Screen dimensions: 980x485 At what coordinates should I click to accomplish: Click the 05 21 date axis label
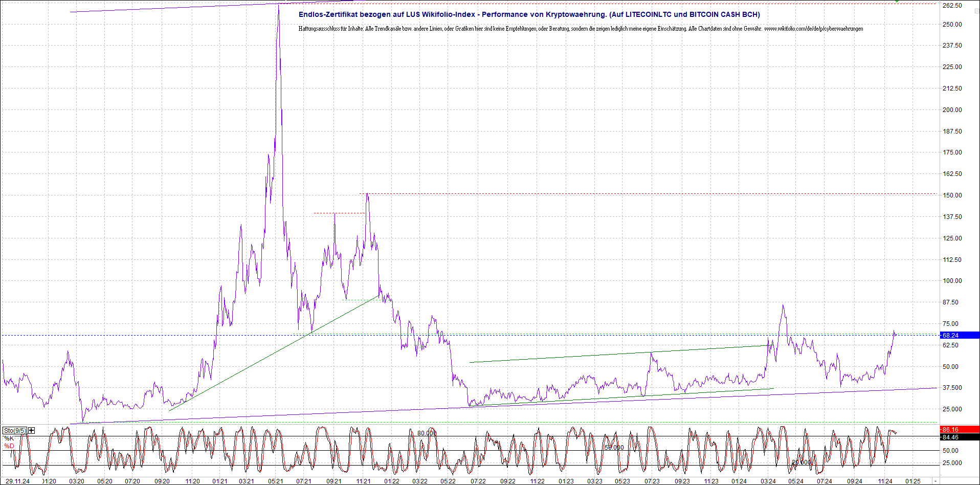276,481
